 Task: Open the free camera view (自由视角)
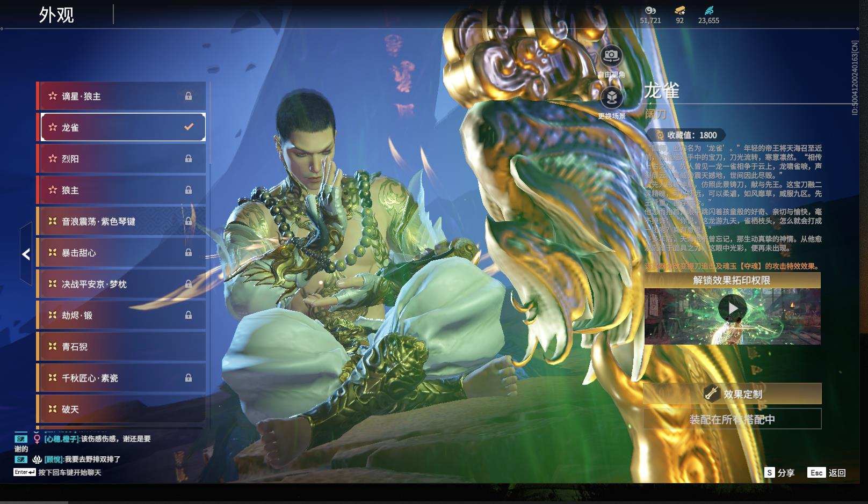pos(611,55)
